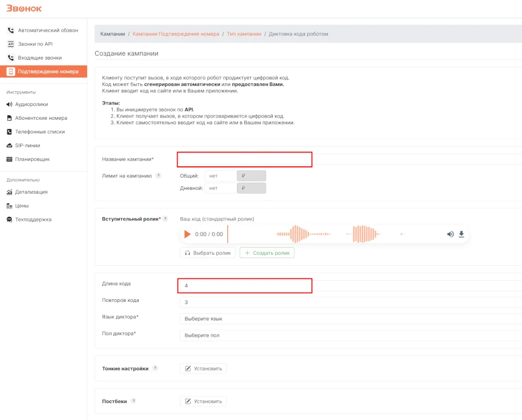
Task: Play the intro audio clip
Action: [187, 234]
